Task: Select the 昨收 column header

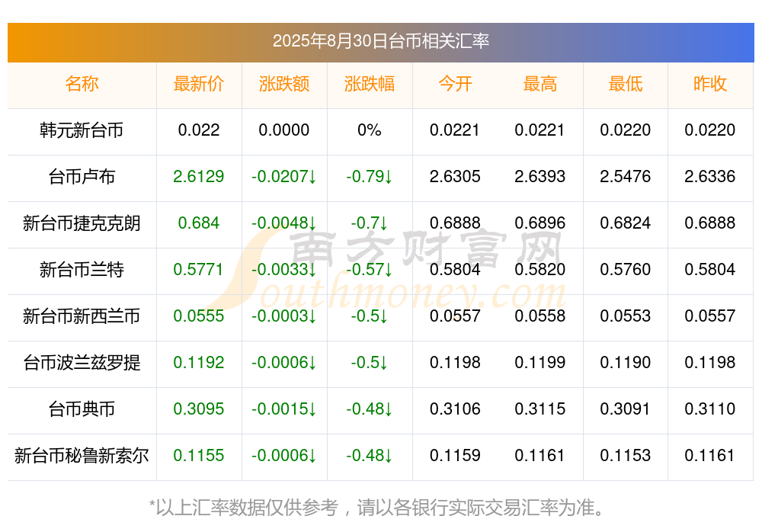Action: click(x=710, y=84)
